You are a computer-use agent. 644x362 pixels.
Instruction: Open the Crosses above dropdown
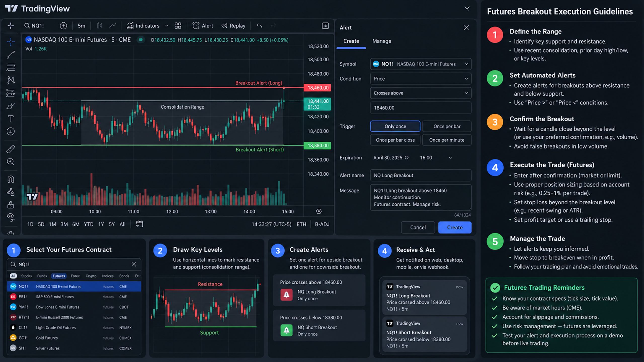click(421, 93)
